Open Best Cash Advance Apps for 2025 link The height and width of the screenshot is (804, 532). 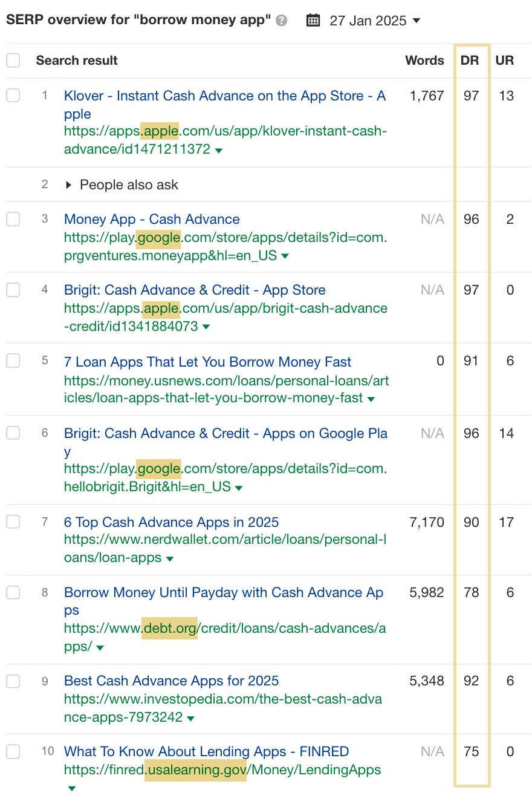172,681
